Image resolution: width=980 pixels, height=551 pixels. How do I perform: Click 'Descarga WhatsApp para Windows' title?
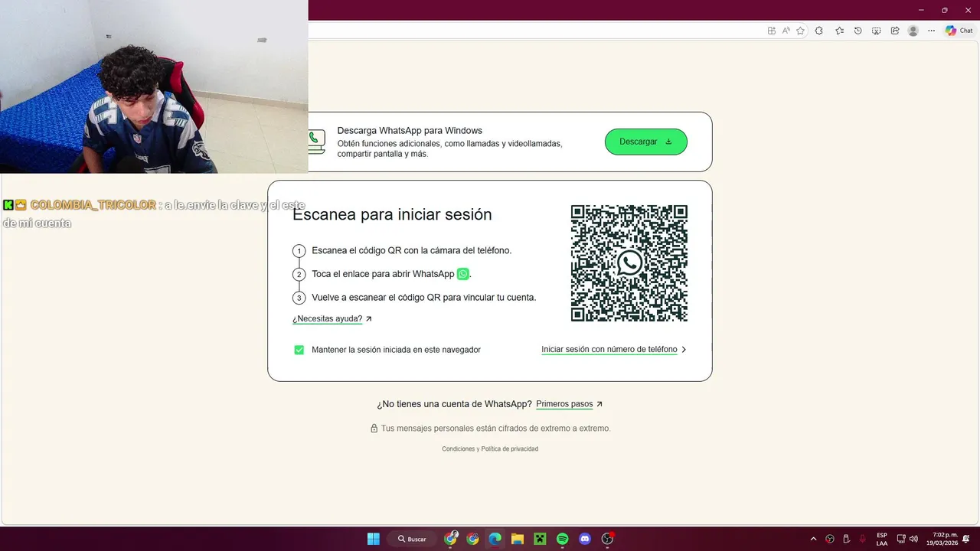coord(410,131)
